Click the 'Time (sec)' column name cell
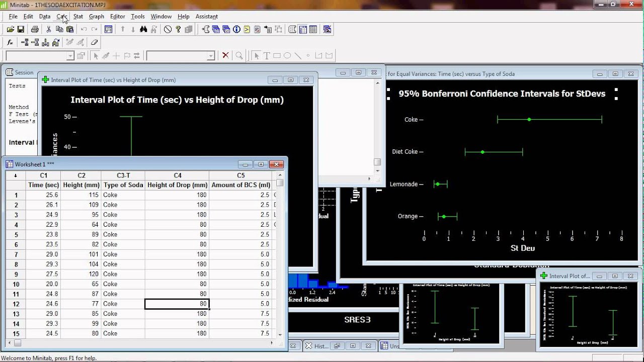This screenshot has height=362, width=644. pyautogui.click(x=43, y=185)
